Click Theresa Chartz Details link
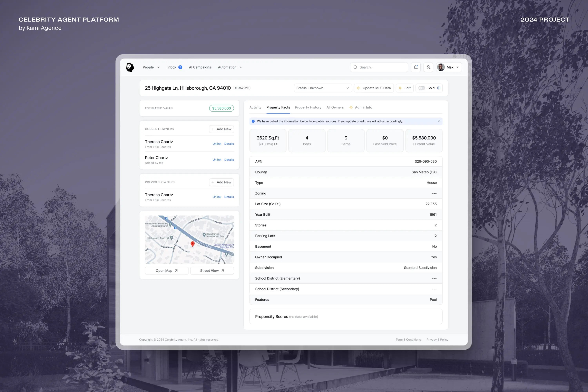 [x=229, y=143]
